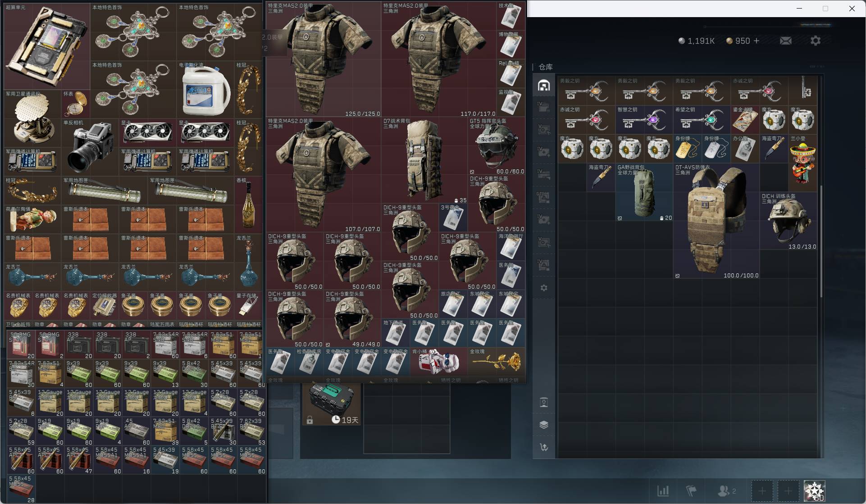Viewport: 866px width, 504px height.
Task: Click the first empty teammate plus slot
Action: tap(762, 491)
